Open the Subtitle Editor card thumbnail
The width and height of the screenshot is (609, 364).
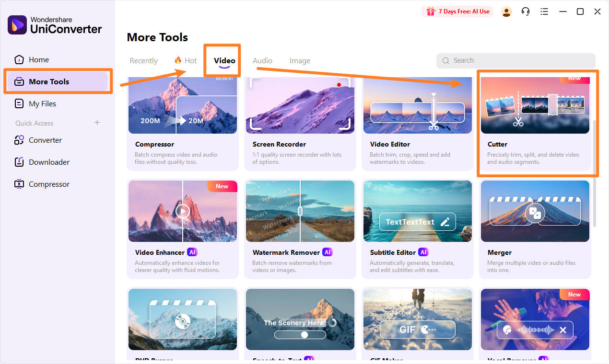[418, 211]
